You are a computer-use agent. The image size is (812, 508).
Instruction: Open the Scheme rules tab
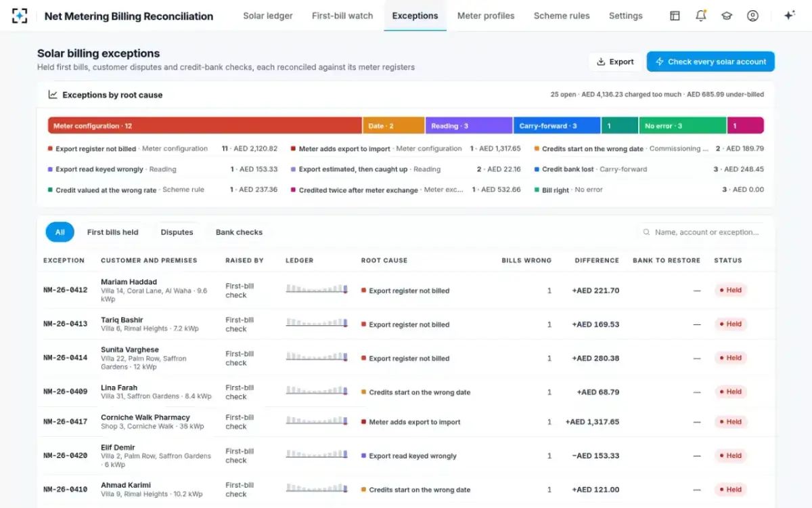pos(562,16)
